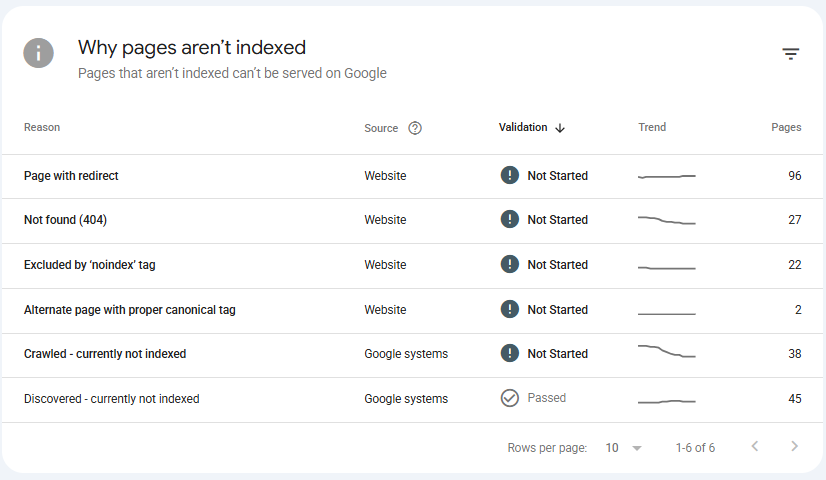The width and height of the screenshot is (826, 480).
Task: Open Crawled - currently not indexed reason
Action: (105, 354)
